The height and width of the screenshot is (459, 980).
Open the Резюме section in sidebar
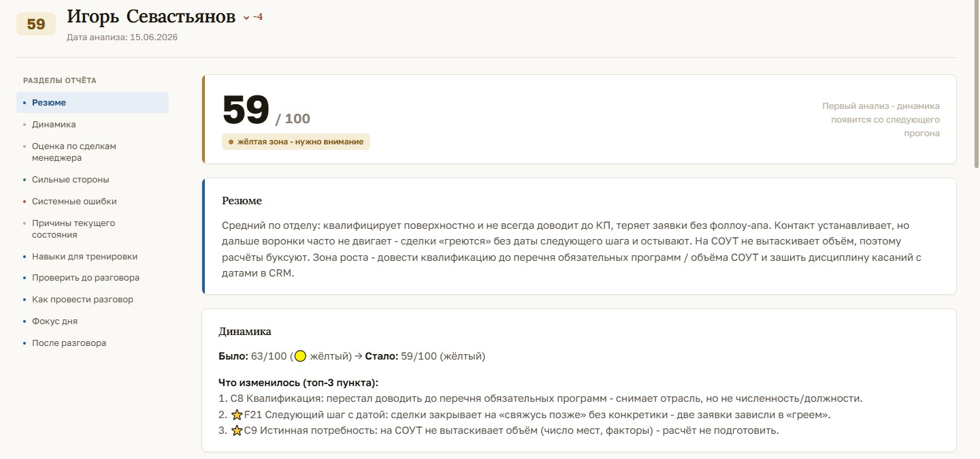click(x=93, y=103)
